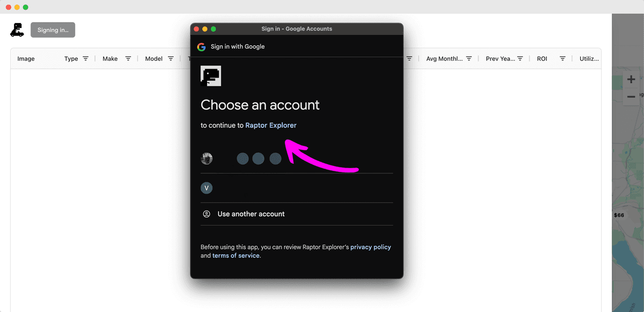
Task: Zoom out on the map with minus button
Action: 631,97
